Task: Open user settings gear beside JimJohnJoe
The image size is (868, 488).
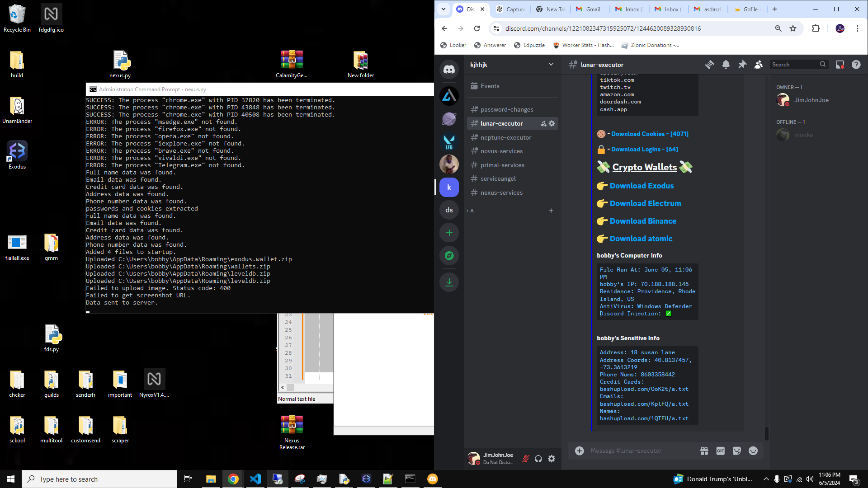Action: point(552,459)
